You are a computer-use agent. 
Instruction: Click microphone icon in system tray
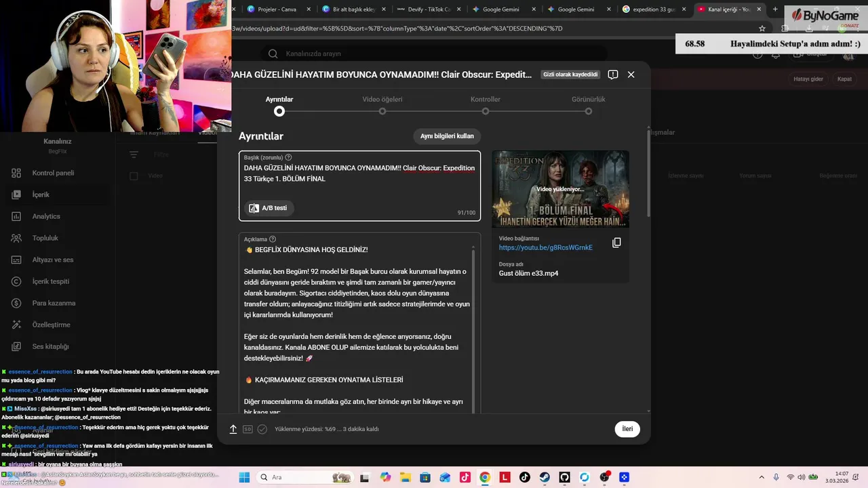click(776, 477)
